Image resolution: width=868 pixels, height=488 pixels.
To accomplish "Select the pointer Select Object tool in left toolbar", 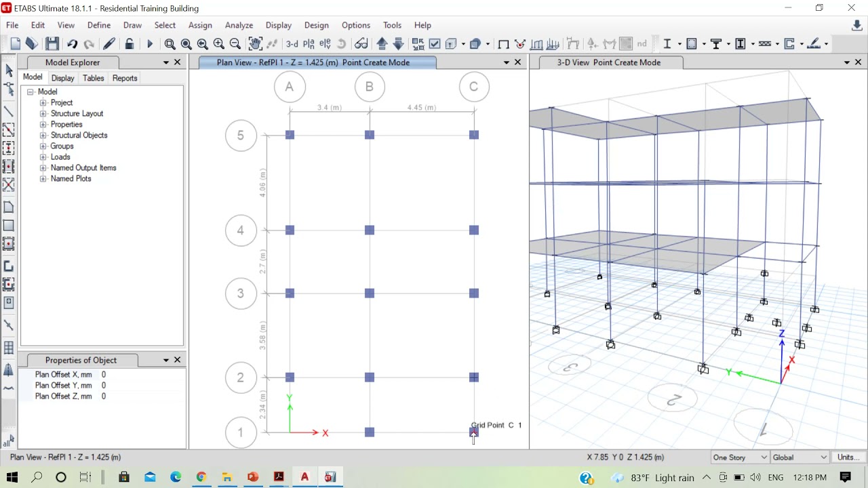I will click(x=9, y=70).
